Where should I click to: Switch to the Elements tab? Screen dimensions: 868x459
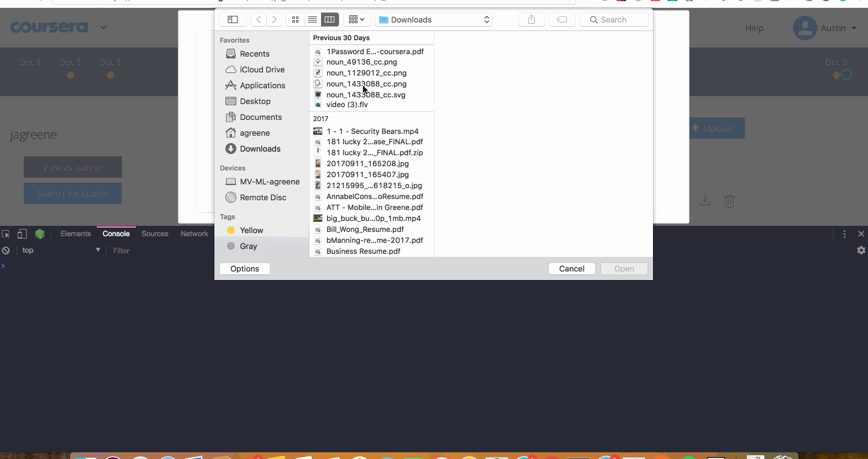coord(76,233)
